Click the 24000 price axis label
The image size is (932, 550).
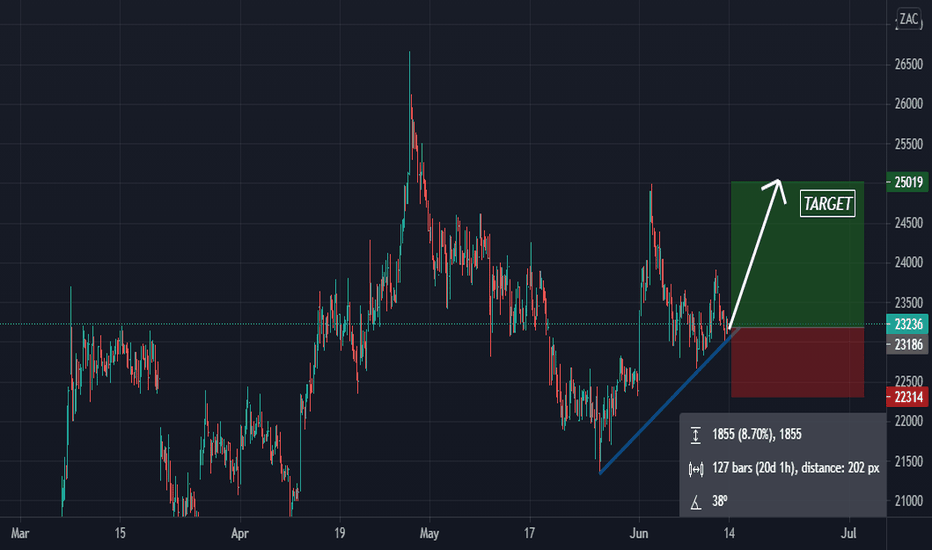click(909, 263)
